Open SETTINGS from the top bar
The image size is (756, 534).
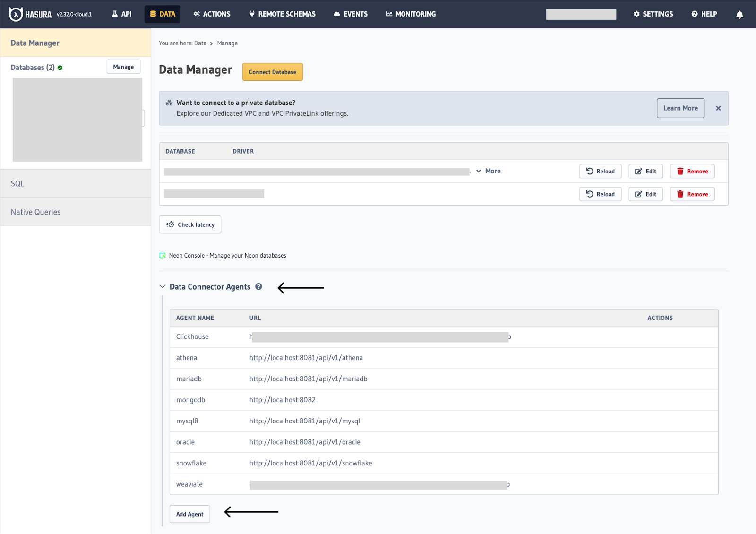653,14
